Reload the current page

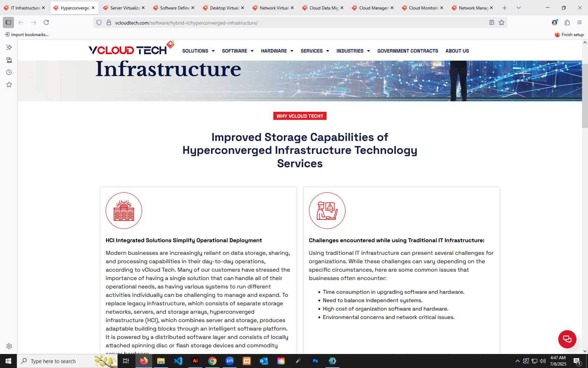tap(46, 22)
